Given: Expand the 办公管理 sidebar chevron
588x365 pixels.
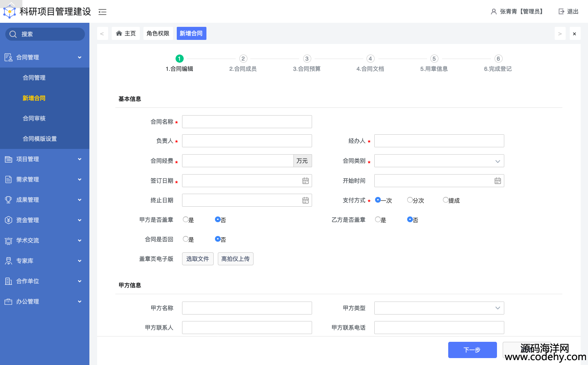Looking at the screenshot, I should pyautogui.click(x=80, y=302).
